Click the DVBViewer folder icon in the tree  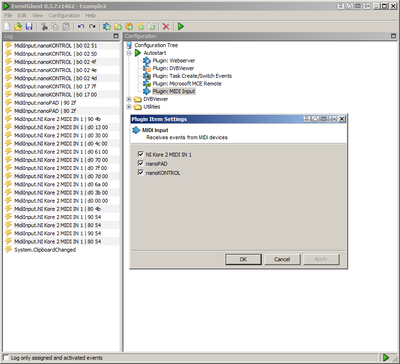tap(138, 99)
